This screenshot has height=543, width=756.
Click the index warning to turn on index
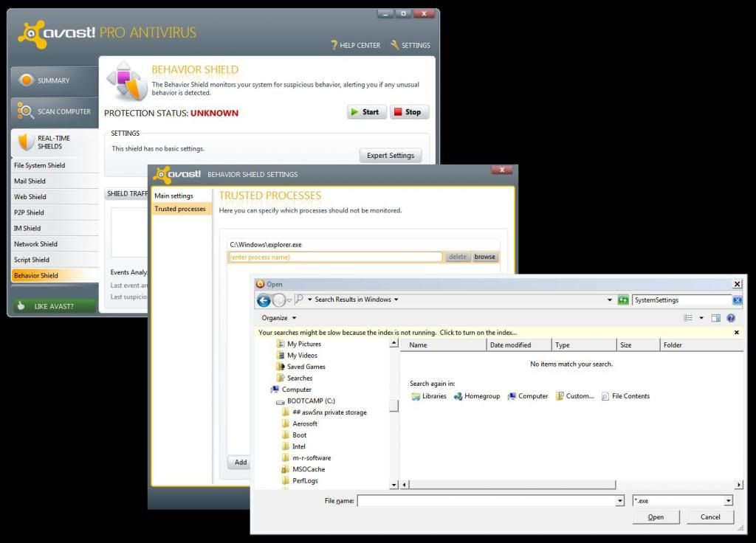coord(388,333)
